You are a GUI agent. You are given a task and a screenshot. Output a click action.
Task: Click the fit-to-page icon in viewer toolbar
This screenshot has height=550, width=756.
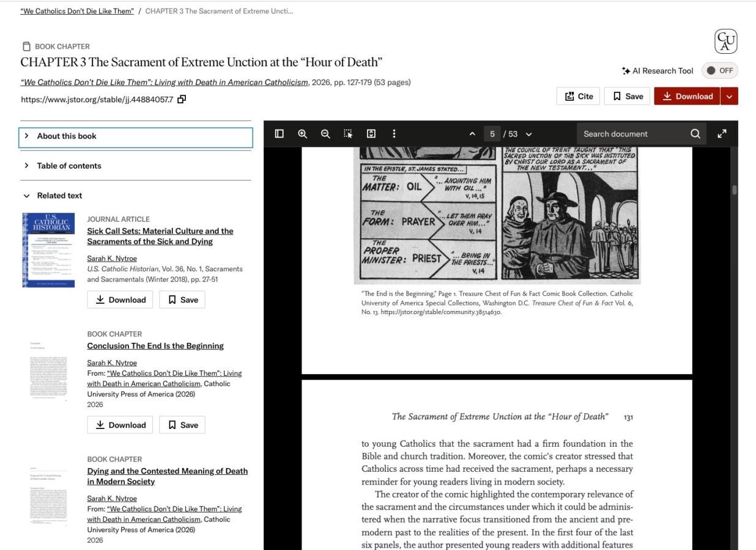(x=371, y=134)
